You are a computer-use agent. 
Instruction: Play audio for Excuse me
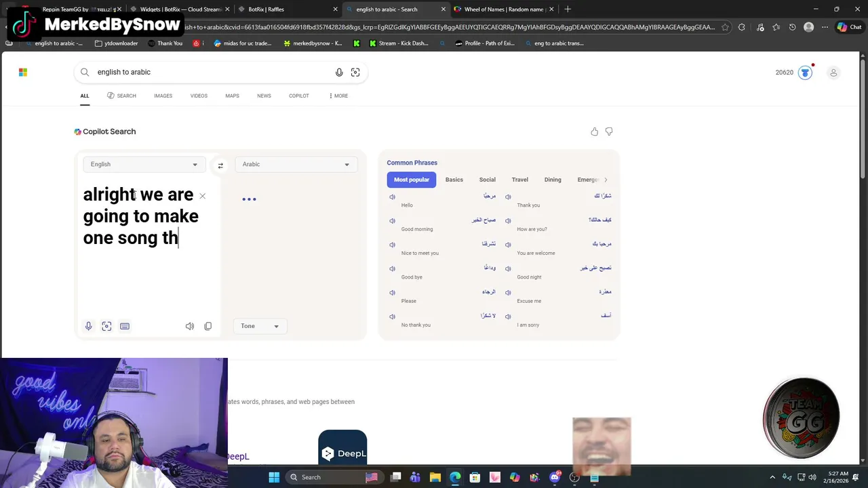point(508,293)
